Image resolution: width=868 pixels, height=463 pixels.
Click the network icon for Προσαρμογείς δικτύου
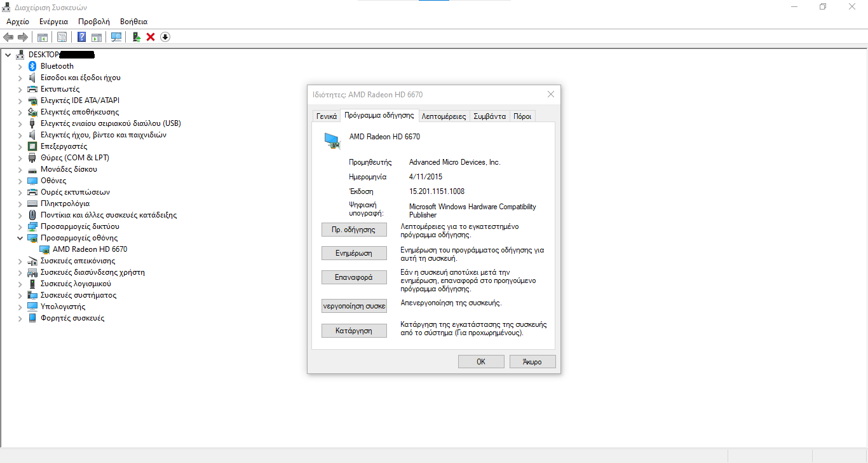tap(32, 226)
